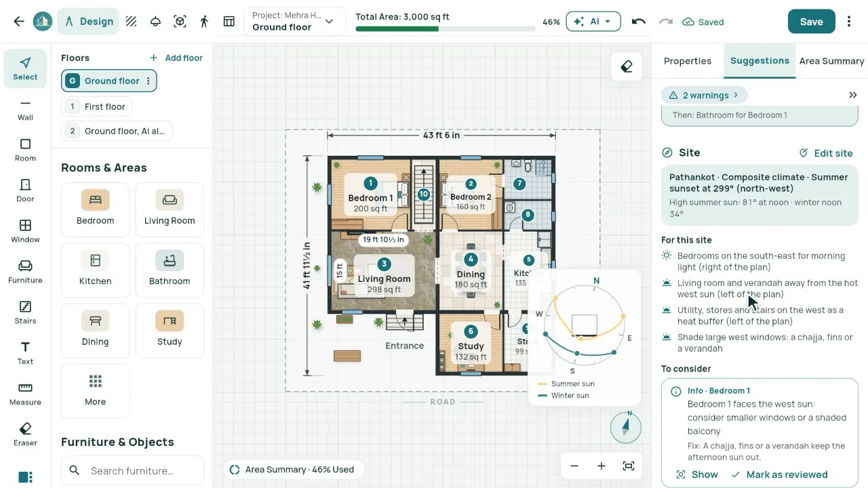
Task: Go back with the arrow icon
Action: pos(19,22)
